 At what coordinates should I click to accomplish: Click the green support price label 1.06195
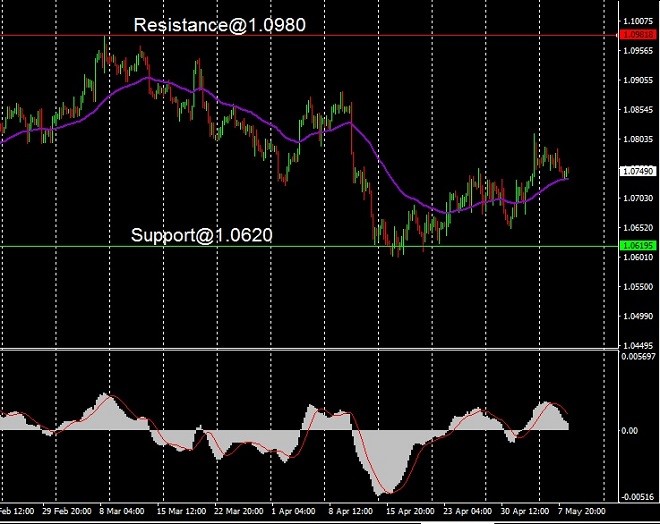(x=638, y=245)
